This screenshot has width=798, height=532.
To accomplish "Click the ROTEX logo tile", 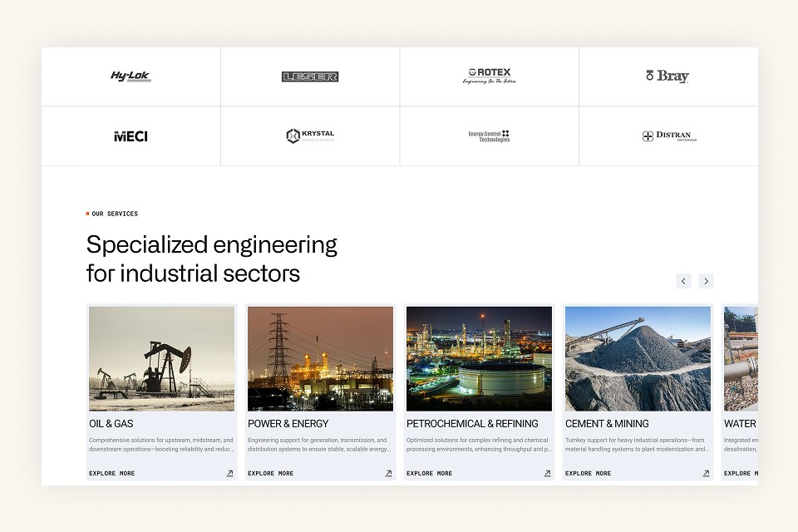I will 489,76.
